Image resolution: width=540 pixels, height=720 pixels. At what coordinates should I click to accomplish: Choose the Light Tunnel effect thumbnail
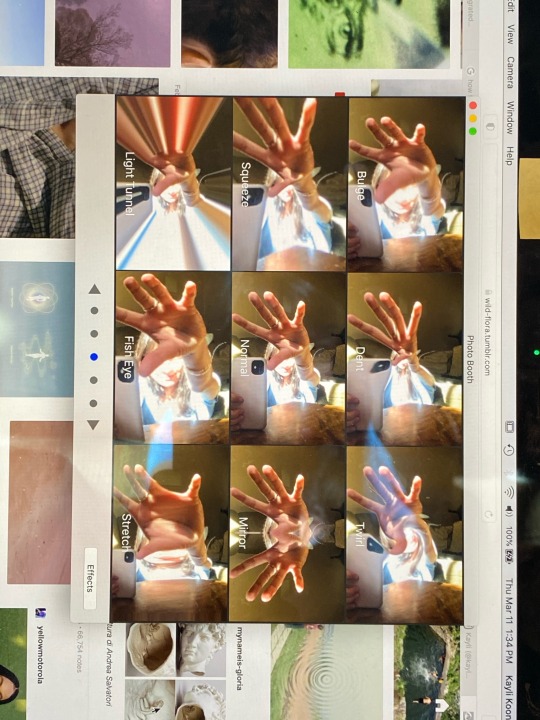tap(174, 184)
